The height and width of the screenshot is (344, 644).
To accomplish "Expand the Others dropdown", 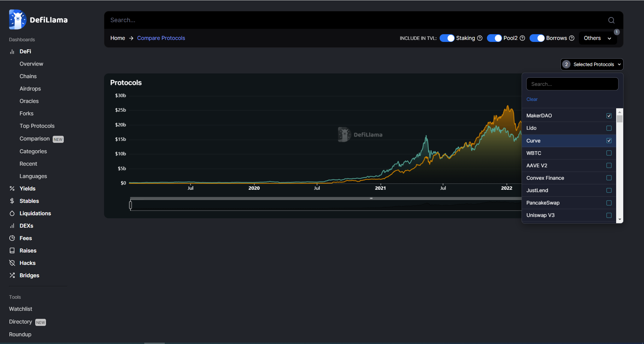I will 598,38.
